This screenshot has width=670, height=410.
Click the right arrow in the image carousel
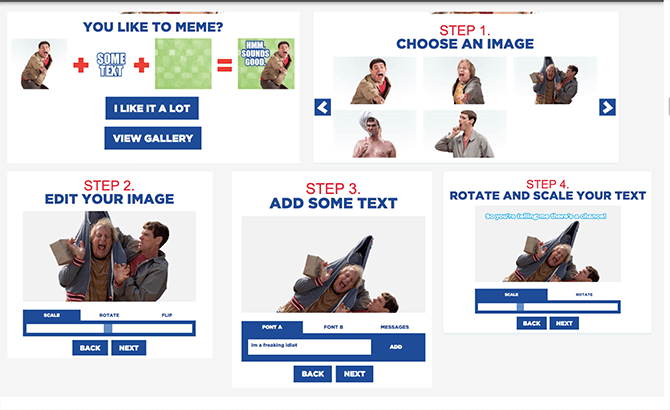[x=607, y=107]
